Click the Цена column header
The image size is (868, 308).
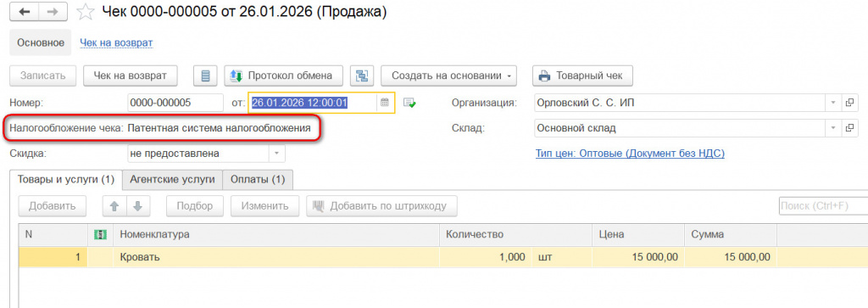[x=638, y=235]
